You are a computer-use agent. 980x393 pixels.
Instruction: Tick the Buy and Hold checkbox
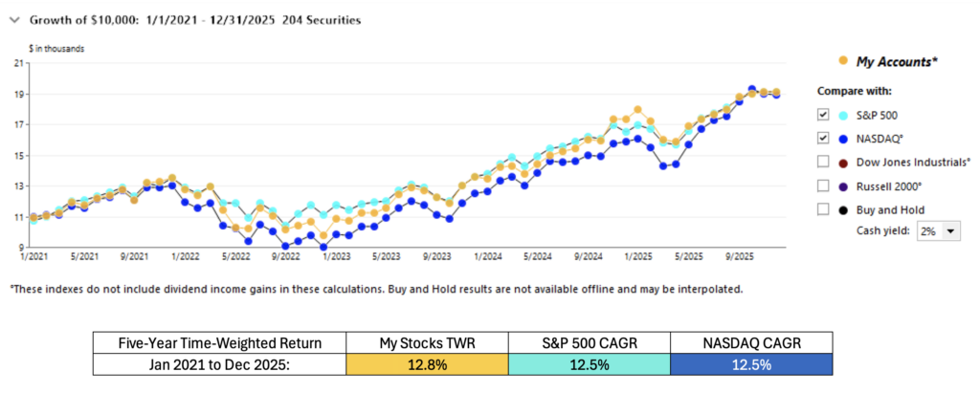coord(823,208)
